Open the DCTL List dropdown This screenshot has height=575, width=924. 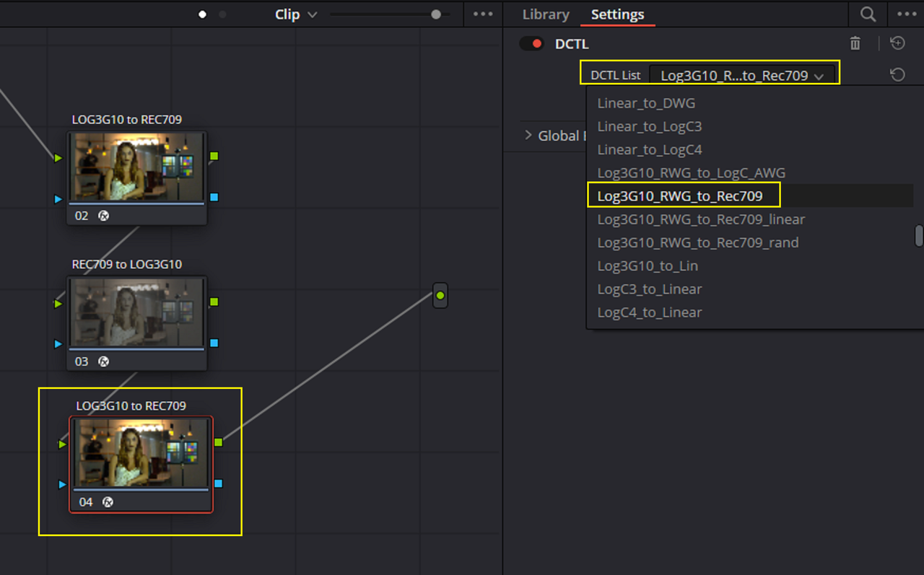click(x=742, y=75)
